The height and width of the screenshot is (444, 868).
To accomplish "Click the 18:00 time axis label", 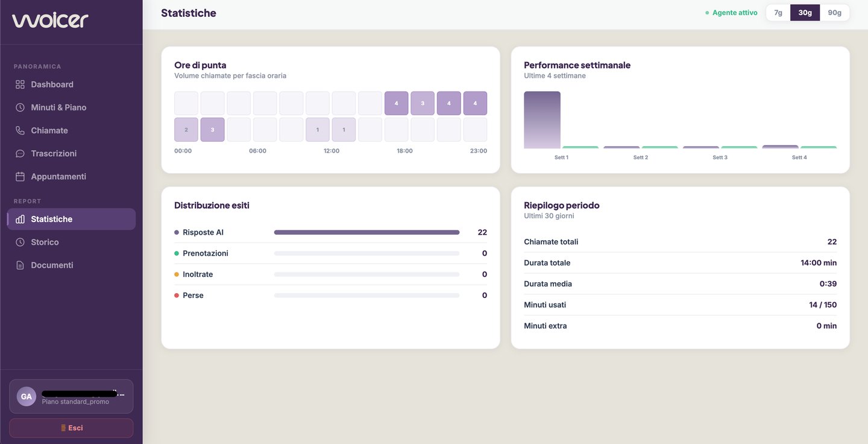I will coord(404,151).
